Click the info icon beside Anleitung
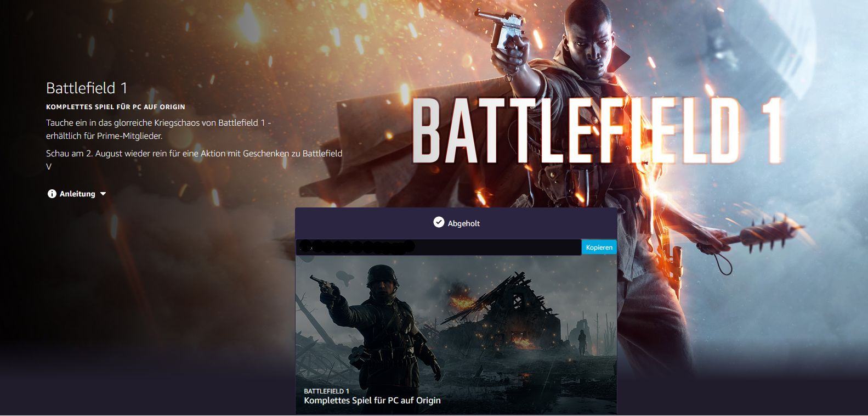 tap(52, 194)
